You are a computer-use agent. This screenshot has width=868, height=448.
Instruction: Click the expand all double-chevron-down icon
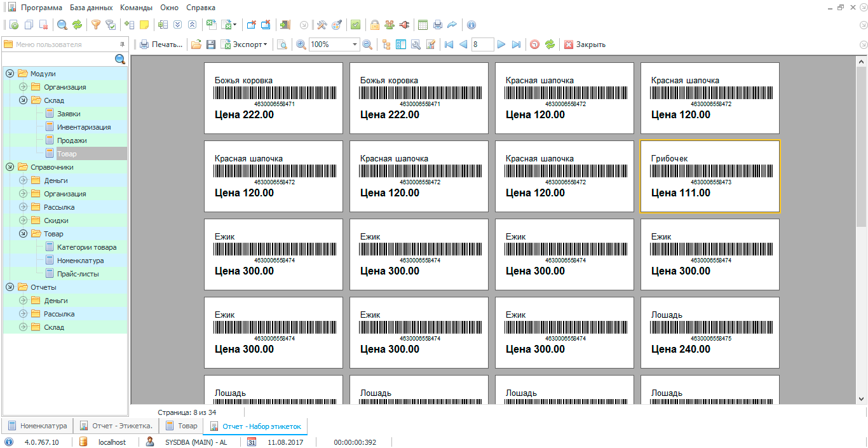177,25
